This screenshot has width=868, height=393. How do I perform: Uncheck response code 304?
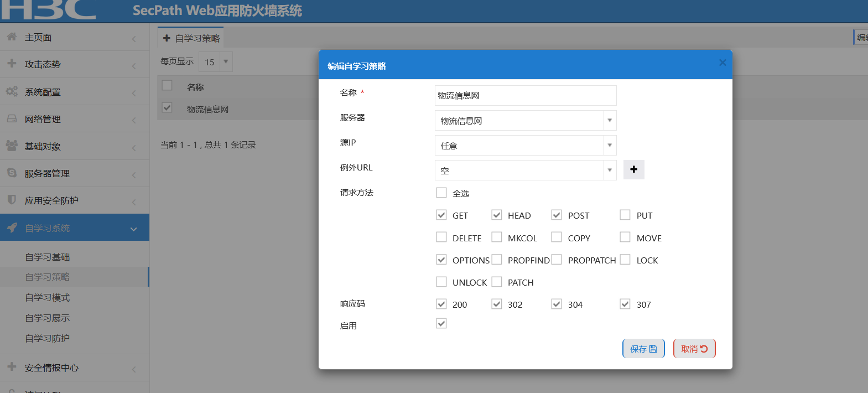click(x=557, y=304)
